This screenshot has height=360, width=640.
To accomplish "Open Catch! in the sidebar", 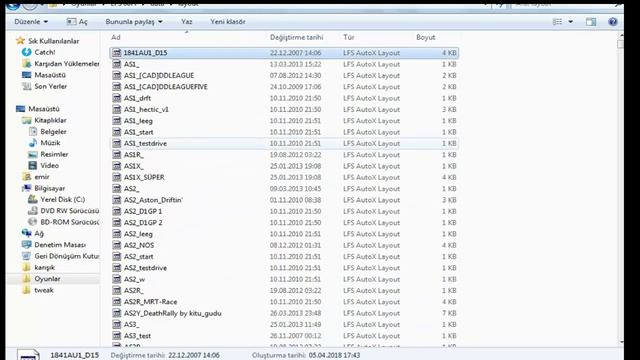I will pyautogui.click(x=44, y=52).
